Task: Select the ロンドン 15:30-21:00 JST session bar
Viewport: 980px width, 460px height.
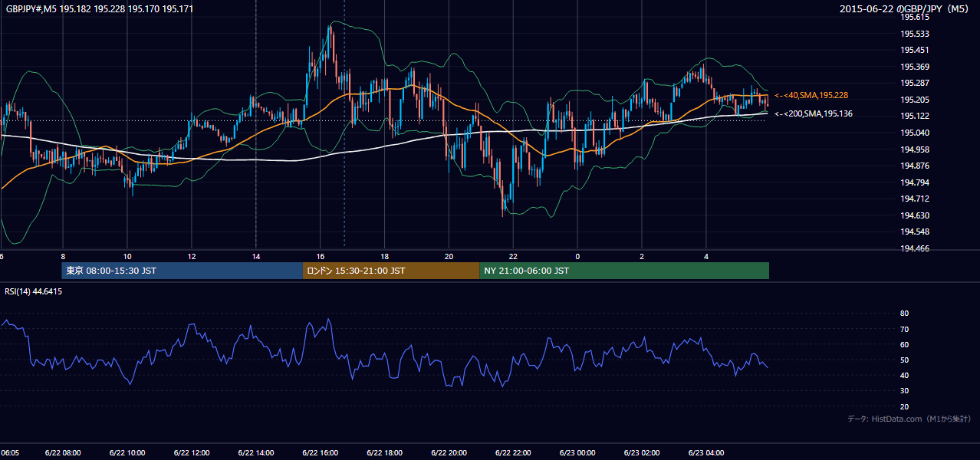Action: coord(391,271)
